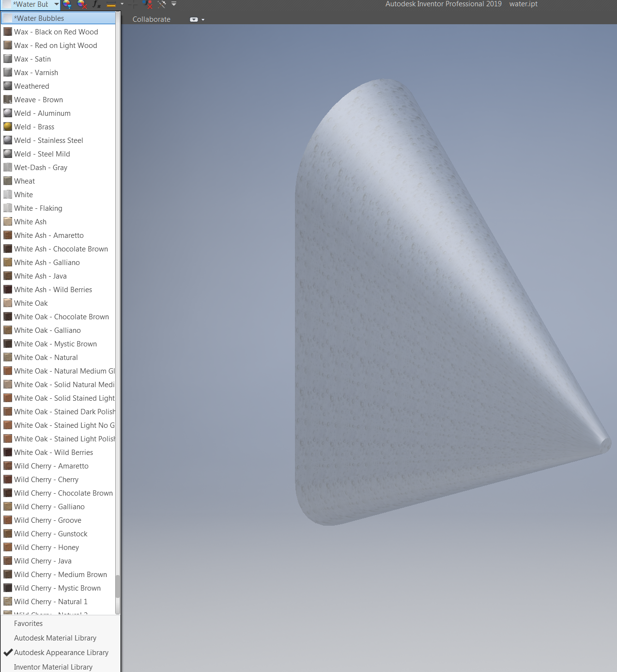Viewport: 617px width, 672px height.
Task: Select Wild Cherry - Medium Brown
Action: click(x=58, y=575)
